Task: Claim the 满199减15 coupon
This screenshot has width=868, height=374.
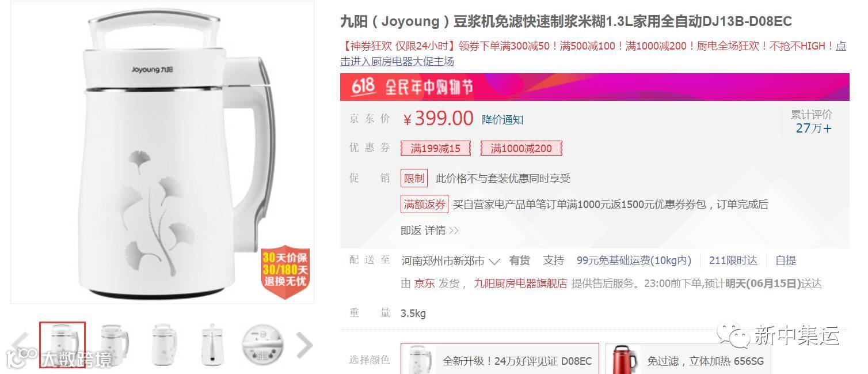Action: click(x=436, y=148)
